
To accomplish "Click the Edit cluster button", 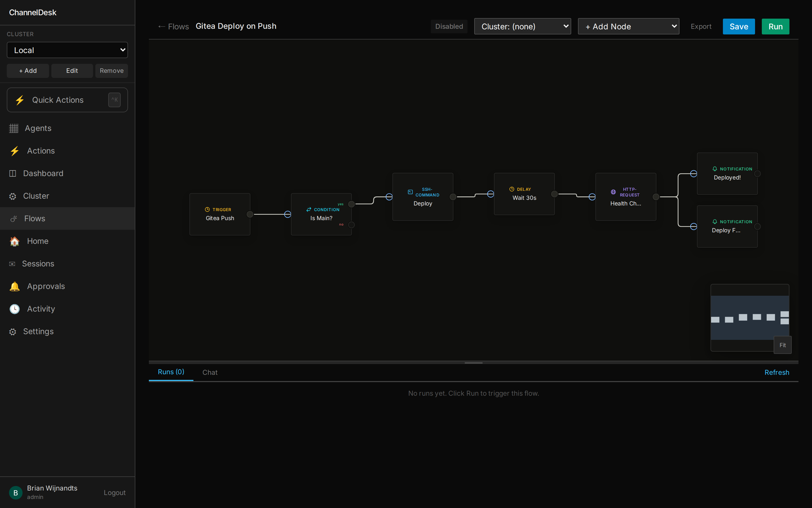I will 72,71.
